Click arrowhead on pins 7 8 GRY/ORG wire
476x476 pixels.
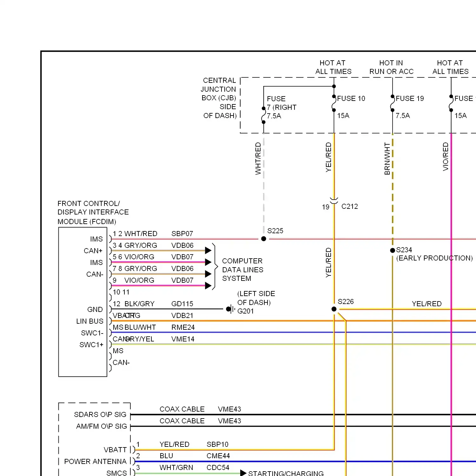pos(208,274)
